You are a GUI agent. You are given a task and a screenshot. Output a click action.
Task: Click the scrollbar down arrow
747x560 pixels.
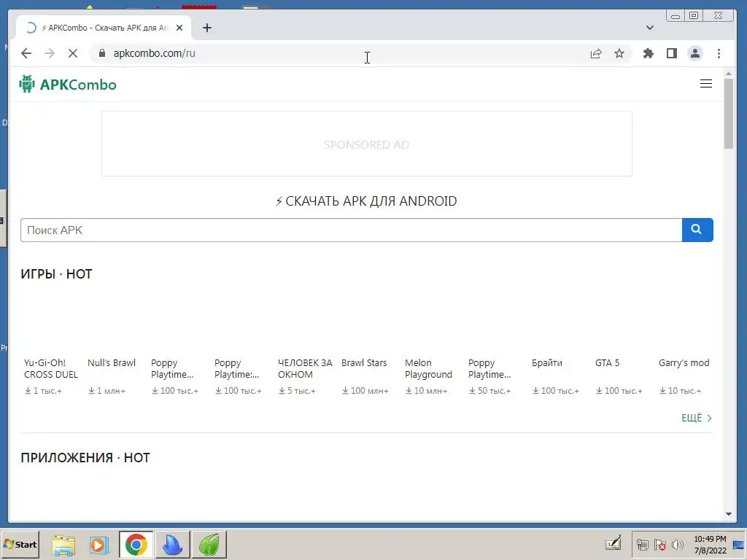pyautogui.click(x=729, y=514)
